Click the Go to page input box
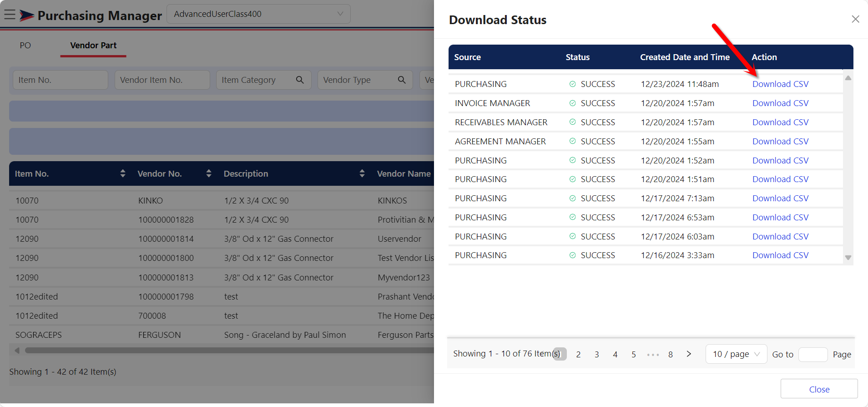Viewport: 868px width, 407px height. click(813, 355)
